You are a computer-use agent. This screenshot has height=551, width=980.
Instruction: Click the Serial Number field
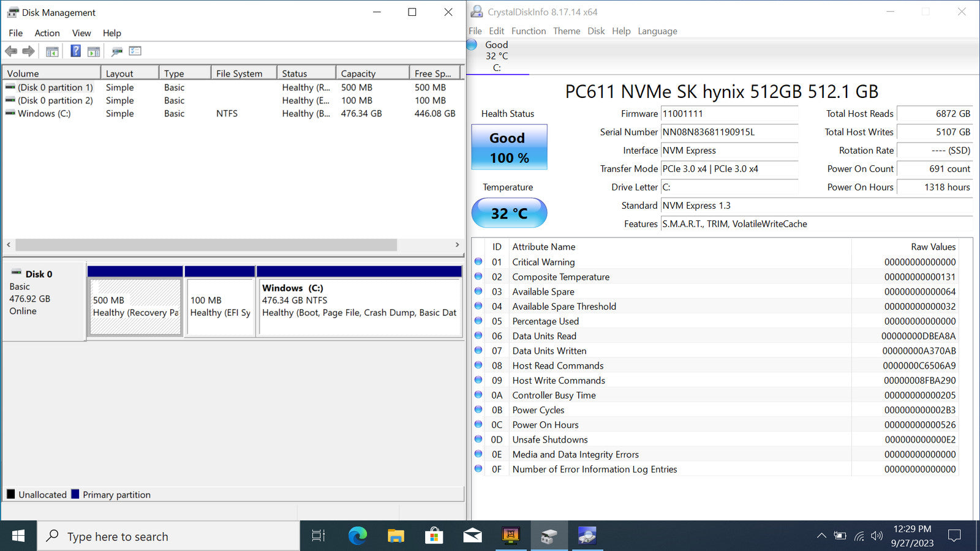click(729, 132)
